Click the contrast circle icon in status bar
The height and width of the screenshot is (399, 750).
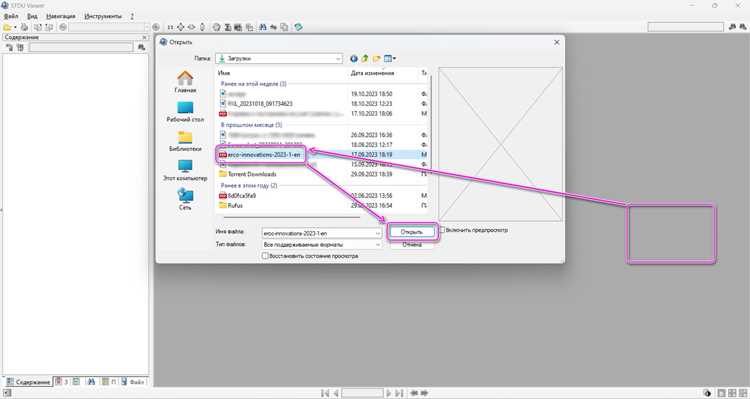tap(708, 393)
